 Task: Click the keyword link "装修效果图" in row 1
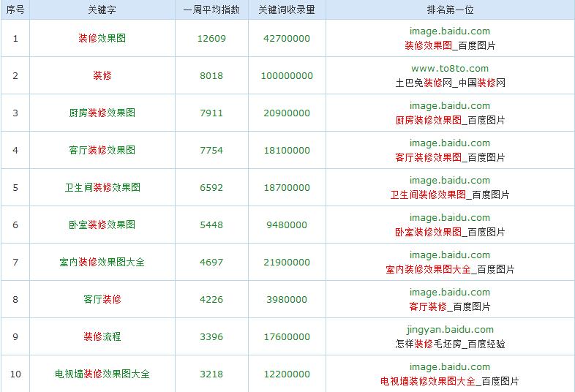(x=102, y=38)
